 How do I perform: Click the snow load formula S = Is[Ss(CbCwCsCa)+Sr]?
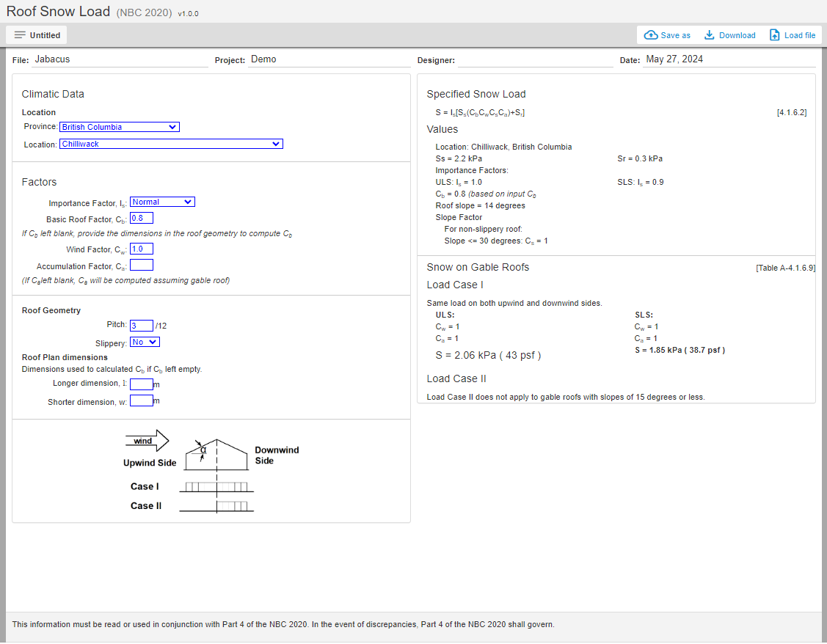[480, 113]
